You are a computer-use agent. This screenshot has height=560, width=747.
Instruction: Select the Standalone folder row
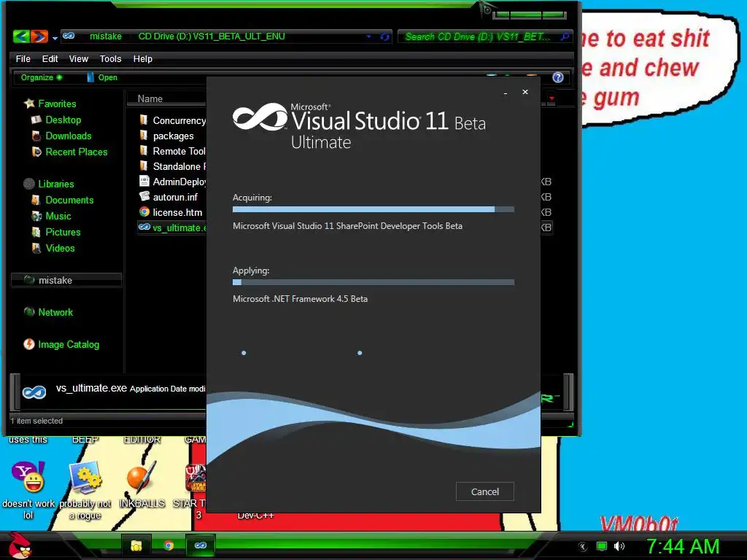coord(172,166)
